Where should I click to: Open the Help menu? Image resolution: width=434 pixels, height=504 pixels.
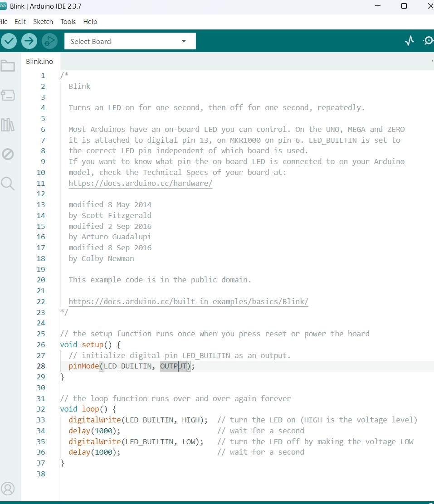click(90, 22)
